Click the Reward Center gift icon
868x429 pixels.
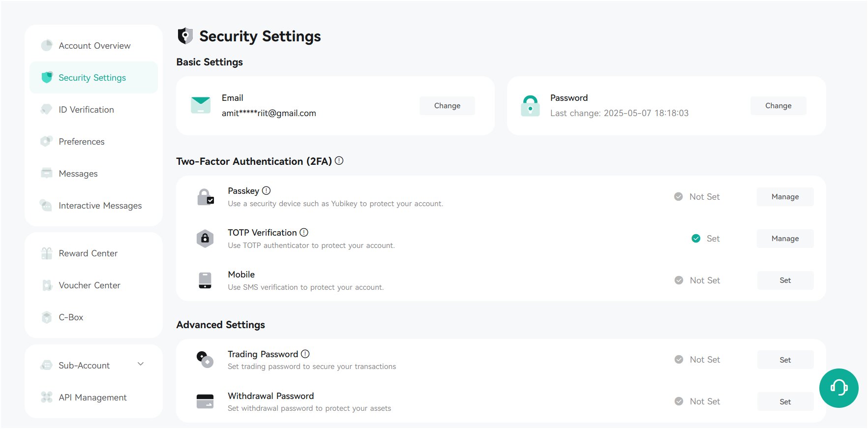coord(47,253)
